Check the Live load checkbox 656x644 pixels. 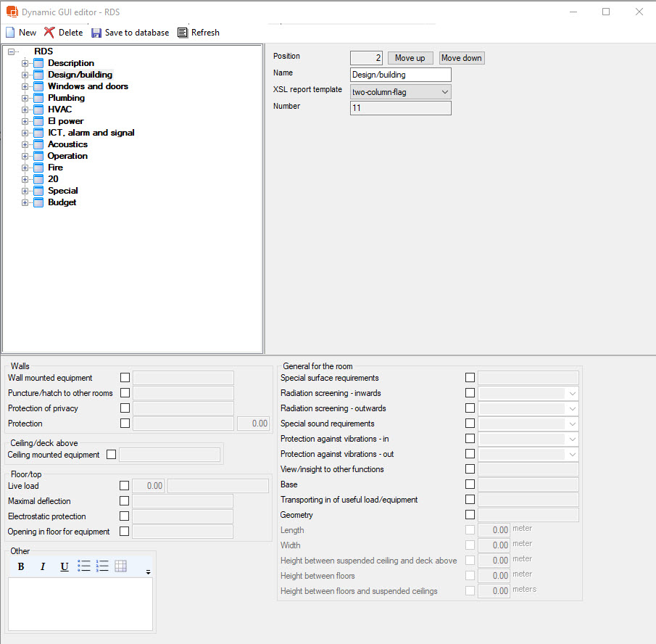[x=125, y=486]
